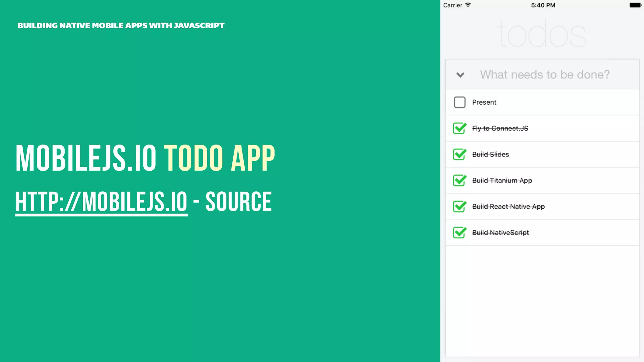Uncheck the Build Titanium App checkbox
Image resolution: width=644 pixels, height=362 pixels.
pyautogui.click(x=459, y=180)
